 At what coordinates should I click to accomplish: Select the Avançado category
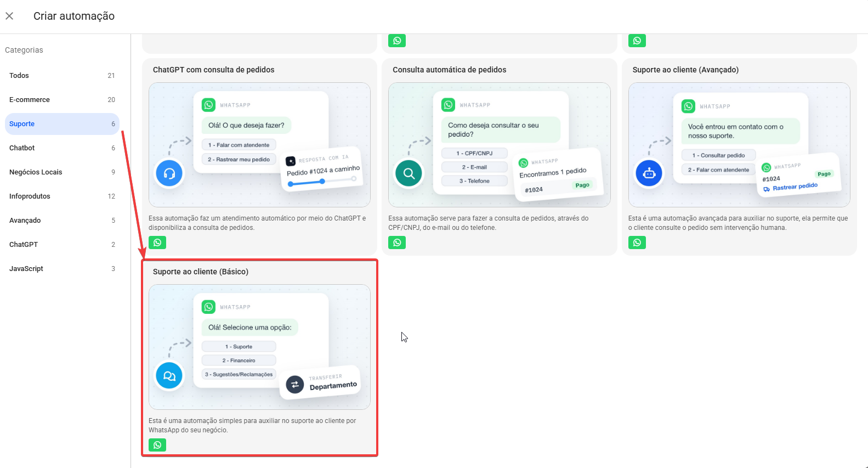click(62, 221)
